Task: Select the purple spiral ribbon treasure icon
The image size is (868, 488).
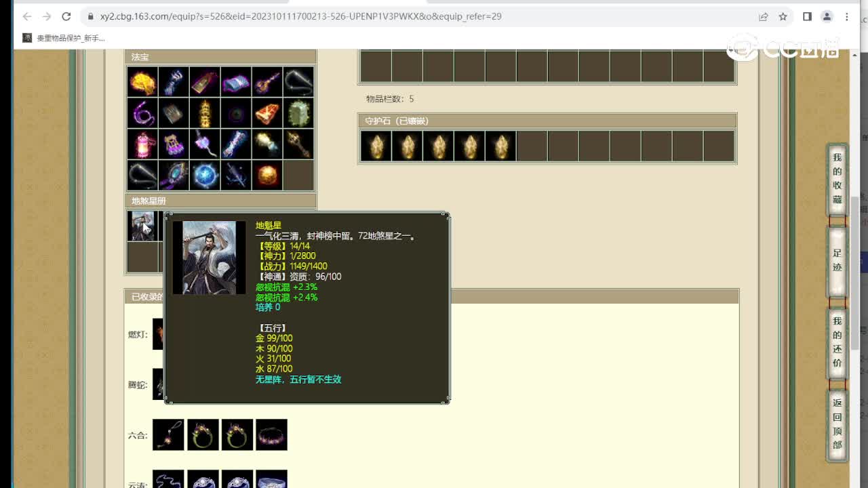Action: click(x=142, y=113)
